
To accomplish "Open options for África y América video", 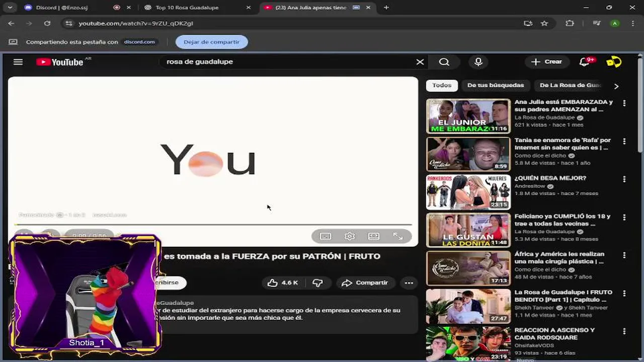I will tap(624, 255).
